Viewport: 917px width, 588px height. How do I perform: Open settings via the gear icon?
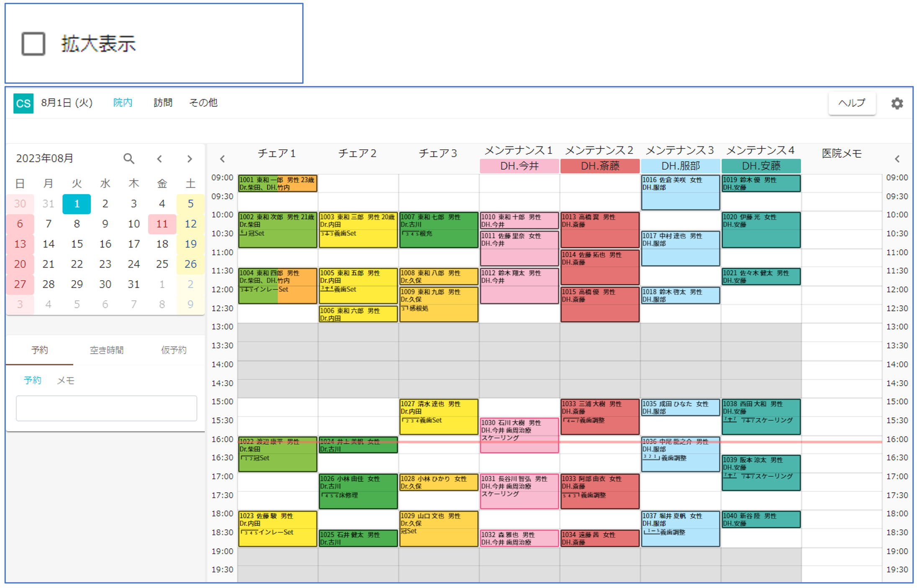896,103
